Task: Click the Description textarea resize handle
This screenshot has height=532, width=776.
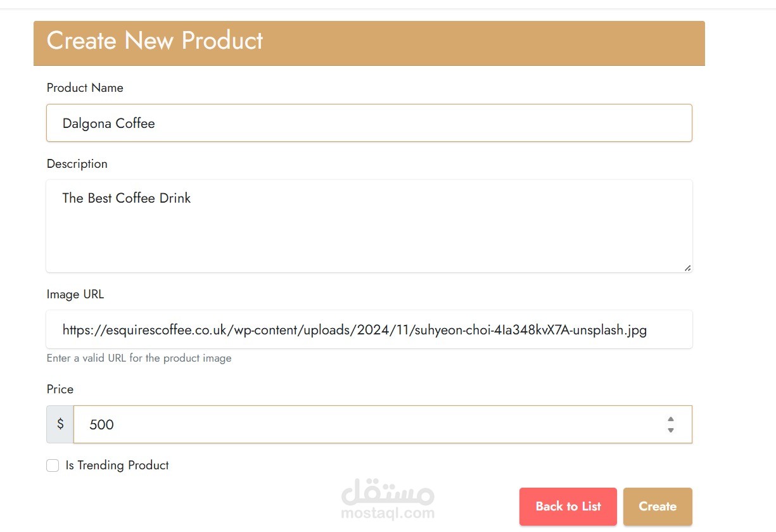Action: [687, 268]
